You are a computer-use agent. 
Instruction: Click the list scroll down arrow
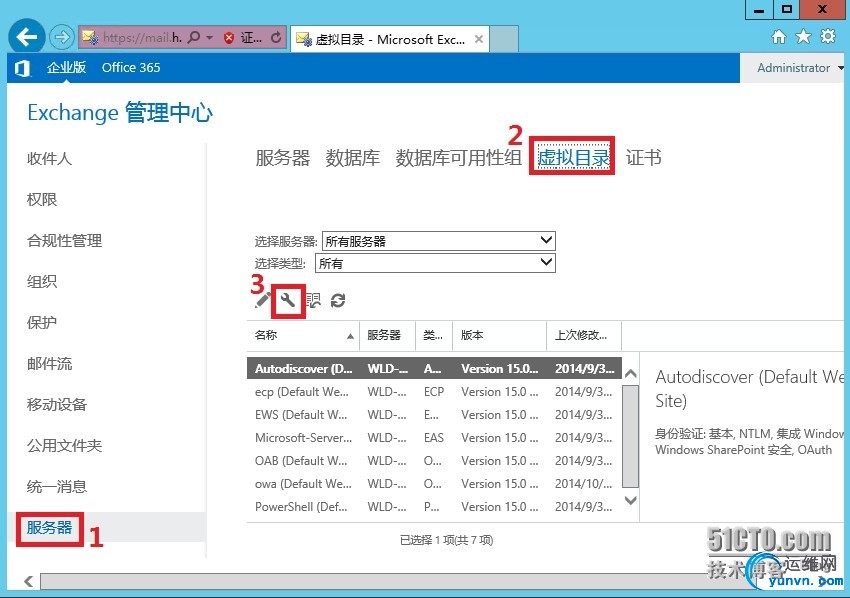[x=630, y=500]
